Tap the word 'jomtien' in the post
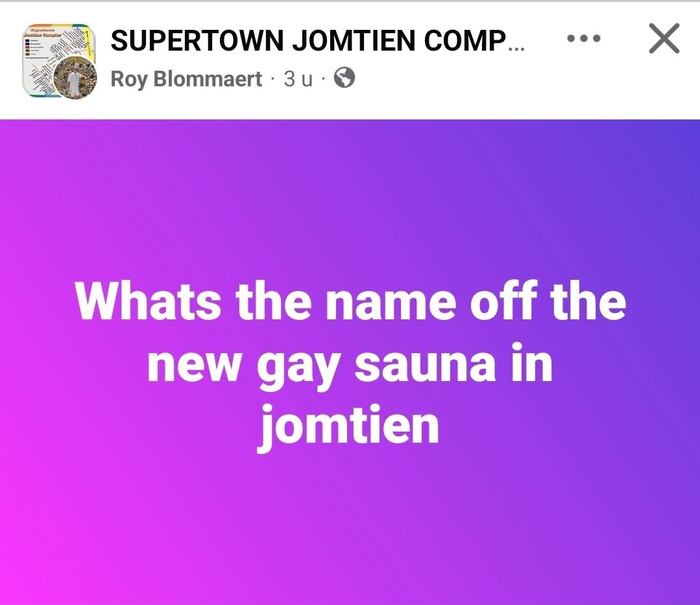 pos(348,426)
